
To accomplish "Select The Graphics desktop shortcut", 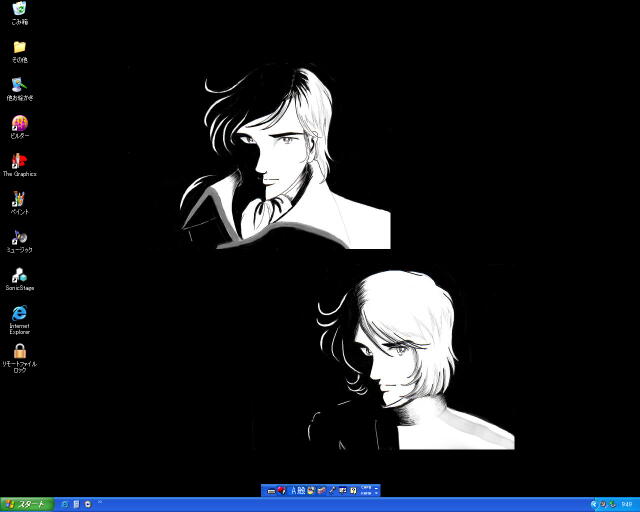I will [20, 165].
